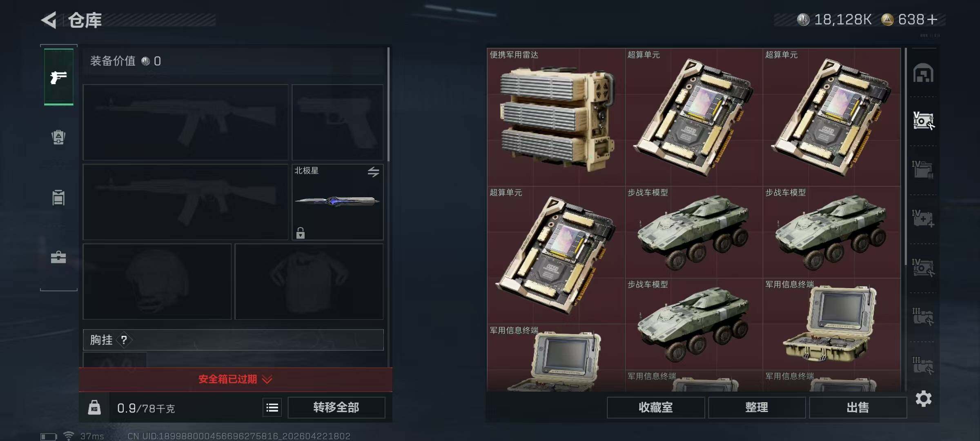Open the briefcase safe box sidebar icon
Viewport: 980px width, 441px height.
[x=58, y=257]
